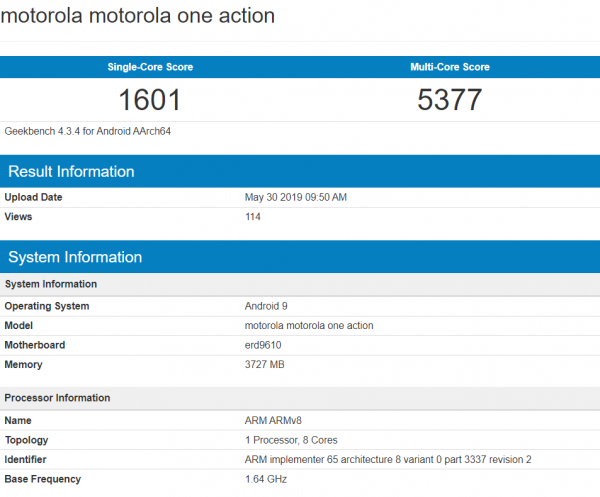Image resolution: width=600 pixels, height=497 pixels.
Task: Click the Upload Date label
Action: coord(33,197)
